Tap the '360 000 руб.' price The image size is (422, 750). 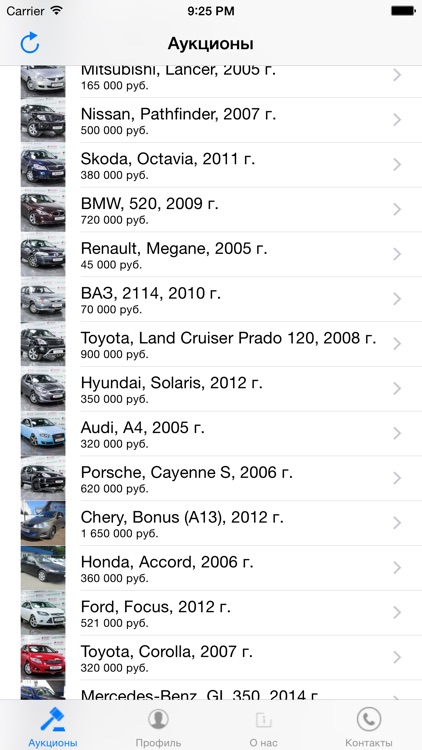pyautogui.click(x=115, y=578)
